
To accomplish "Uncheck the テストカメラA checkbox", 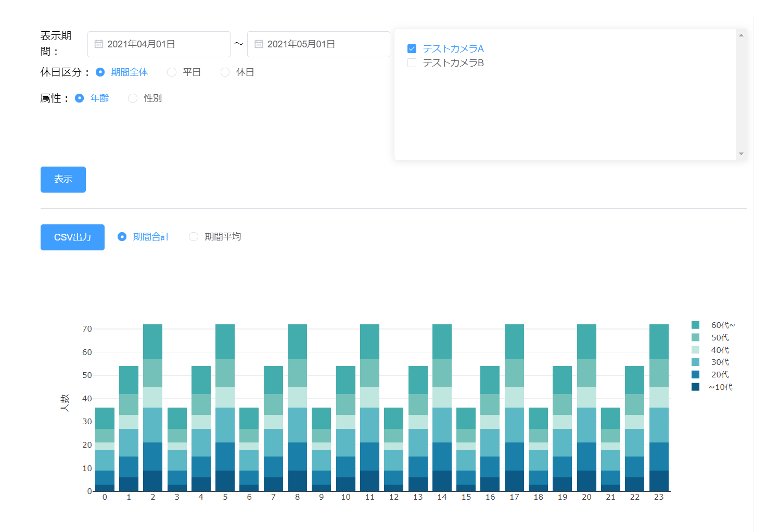I will point(412,49).
